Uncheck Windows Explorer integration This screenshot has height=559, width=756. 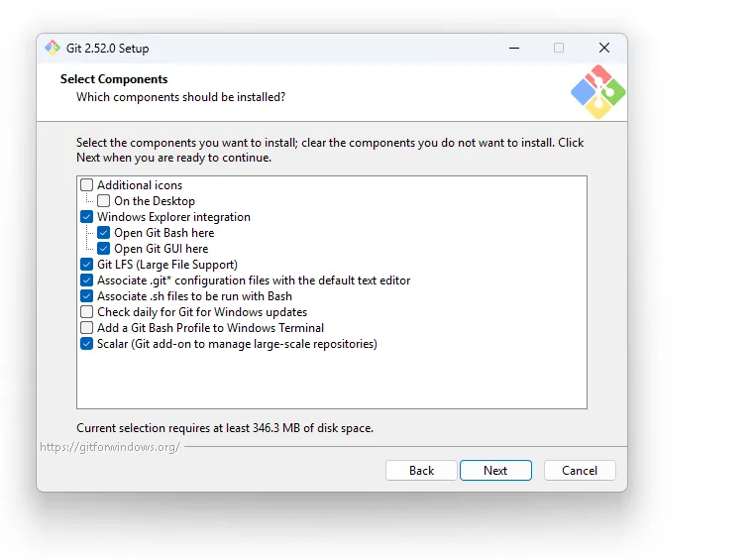(87, 217)
